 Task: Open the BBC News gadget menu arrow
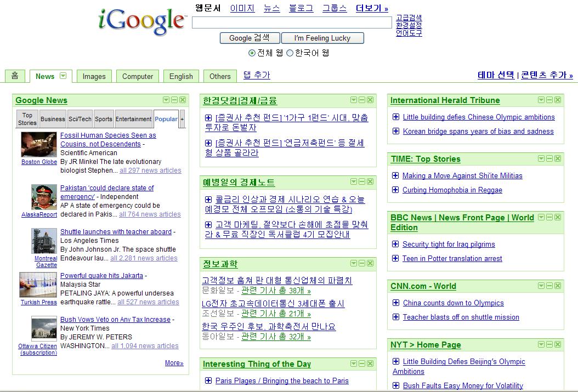click(541, 217)
